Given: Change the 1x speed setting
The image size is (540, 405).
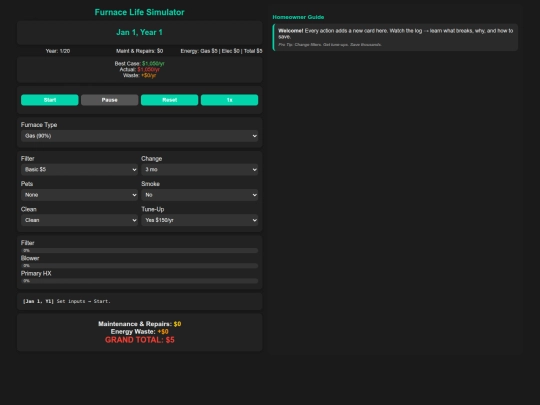Looking at the screenshot, I should coord(229,100).
